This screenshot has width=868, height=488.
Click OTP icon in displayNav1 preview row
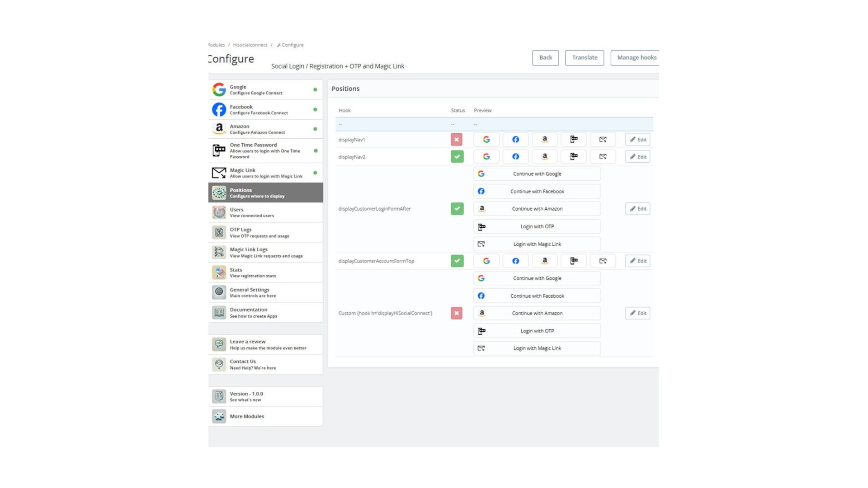574,139
